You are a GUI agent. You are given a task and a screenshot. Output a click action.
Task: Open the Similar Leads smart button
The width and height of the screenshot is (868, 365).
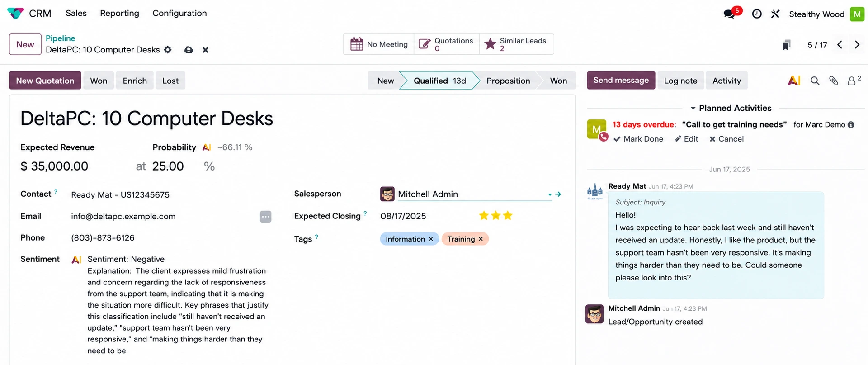pyautogui.click(x=516, y=44)
